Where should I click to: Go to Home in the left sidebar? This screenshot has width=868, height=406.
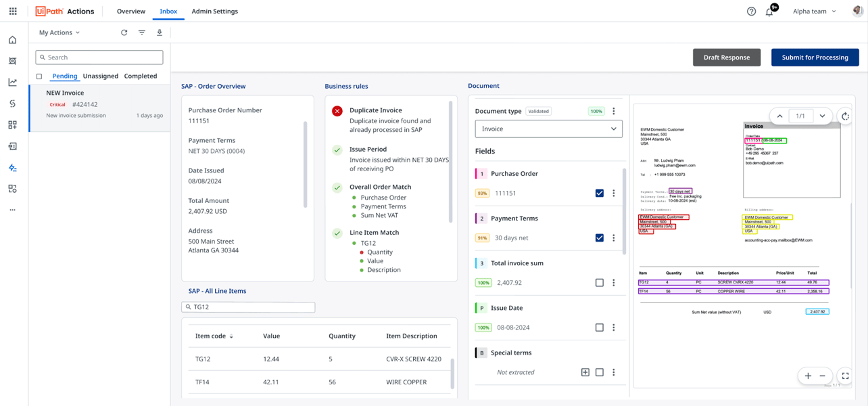point(13,40)
